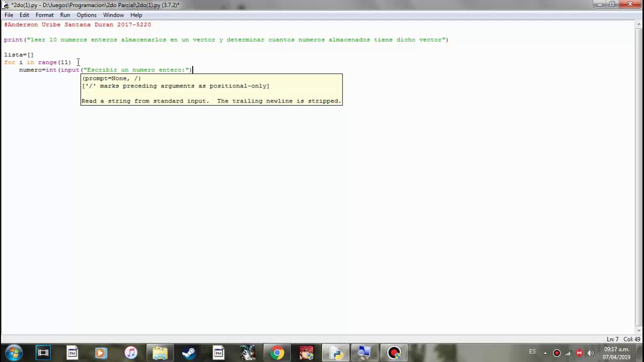644x362 pixels.
Task: Open the File menu
Action: [x=9, y=15]
